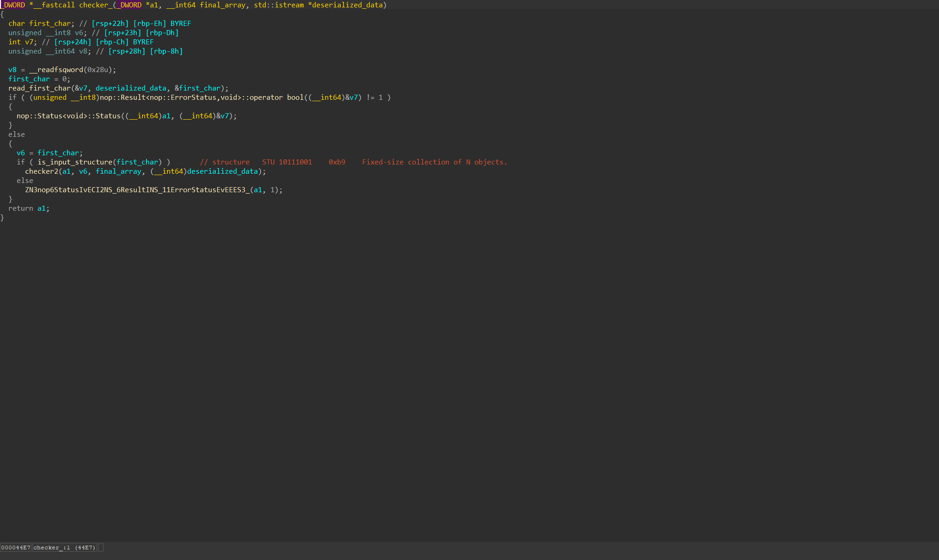The height and width of the screenshot is (560, 939).
Task: Click the 0x28u argument
Action: pyautogui.click(x=98, y=70)
